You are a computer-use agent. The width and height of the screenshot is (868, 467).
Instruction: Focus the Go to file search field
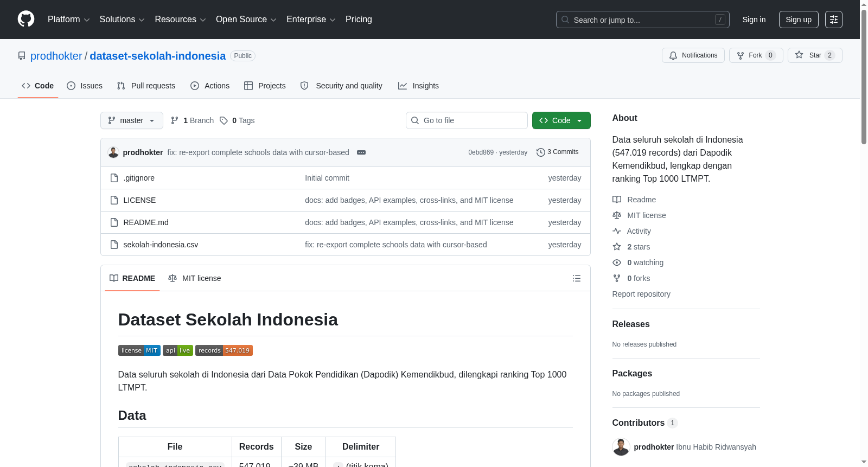point(467,120)
